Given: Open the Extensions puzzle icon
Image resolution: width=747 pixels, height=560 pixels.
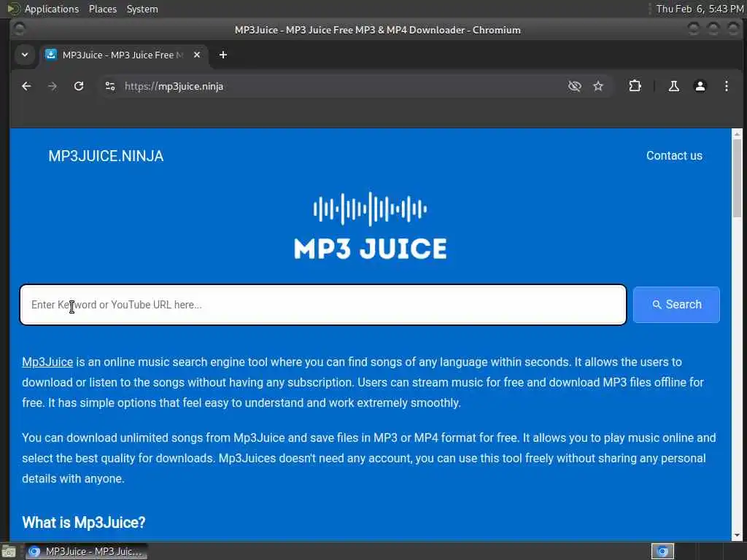Looking at the screenshot, I should coord(635,86).
